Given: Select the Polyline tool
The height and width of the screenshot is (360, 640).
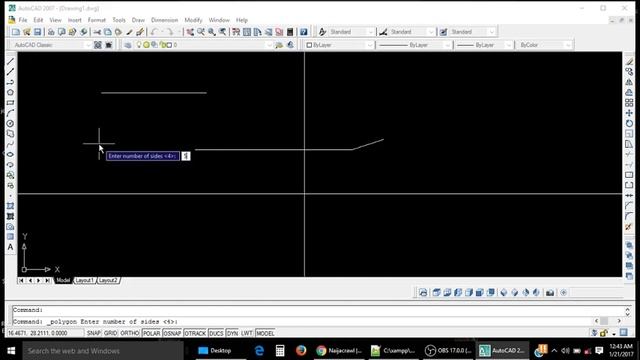Looking at the screenshot, I should coord(10,82).
